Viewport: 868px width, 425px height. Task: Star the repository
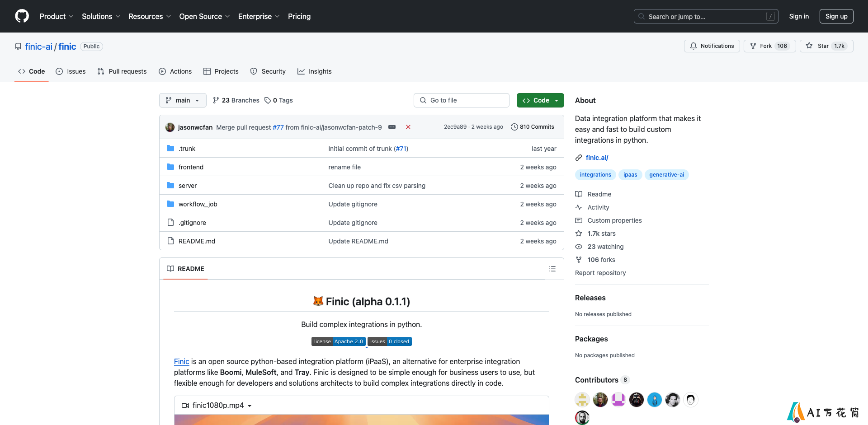pyautogui.click(x=826, y=46)
